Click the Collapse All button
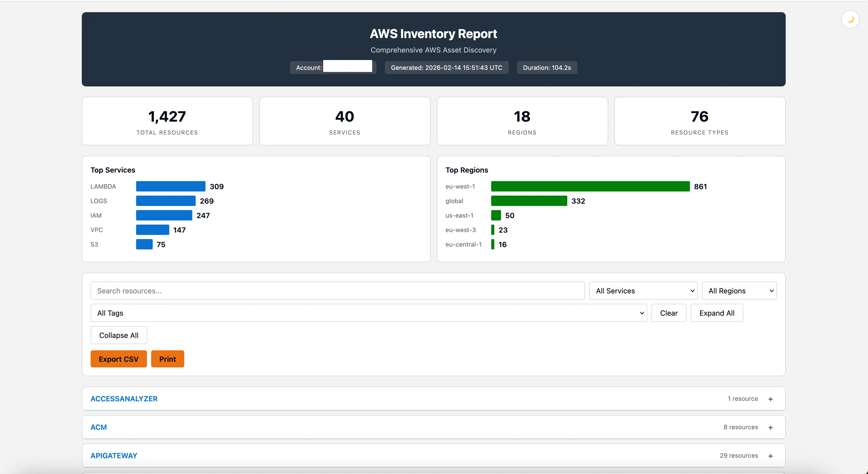 119,335
